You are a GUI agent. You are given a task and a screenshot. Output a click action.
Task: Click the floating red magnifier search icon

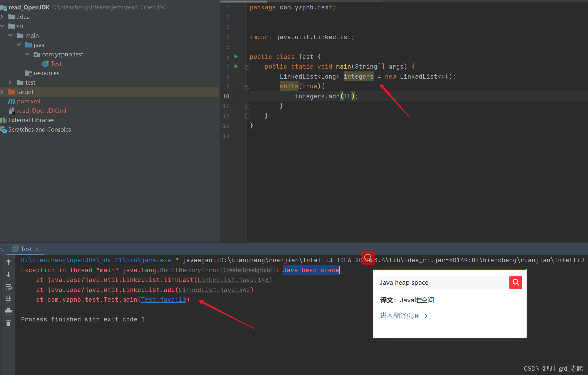coord(368,258)
